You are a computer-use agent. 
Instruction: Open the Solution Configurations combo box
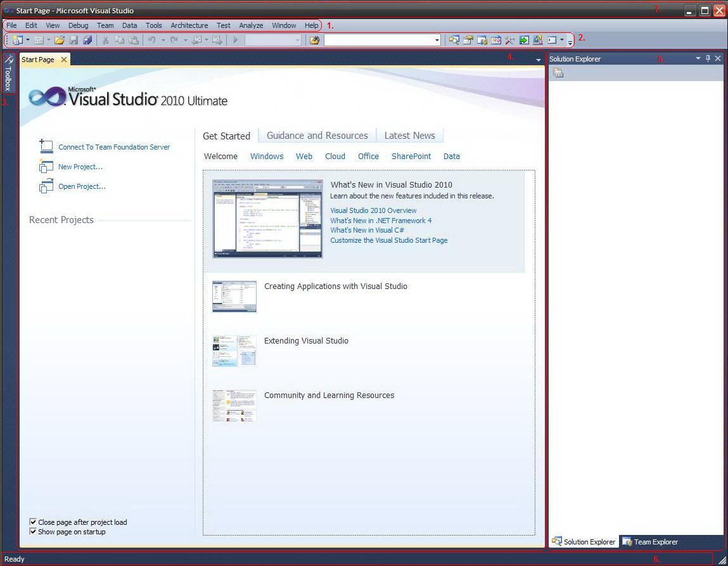(273, 41)
